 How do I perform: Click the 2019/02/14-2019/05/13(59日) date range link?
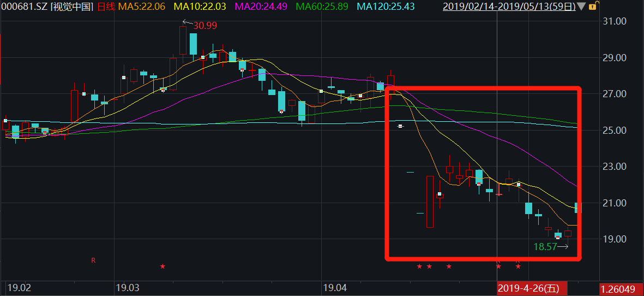[x=509, y=7]
